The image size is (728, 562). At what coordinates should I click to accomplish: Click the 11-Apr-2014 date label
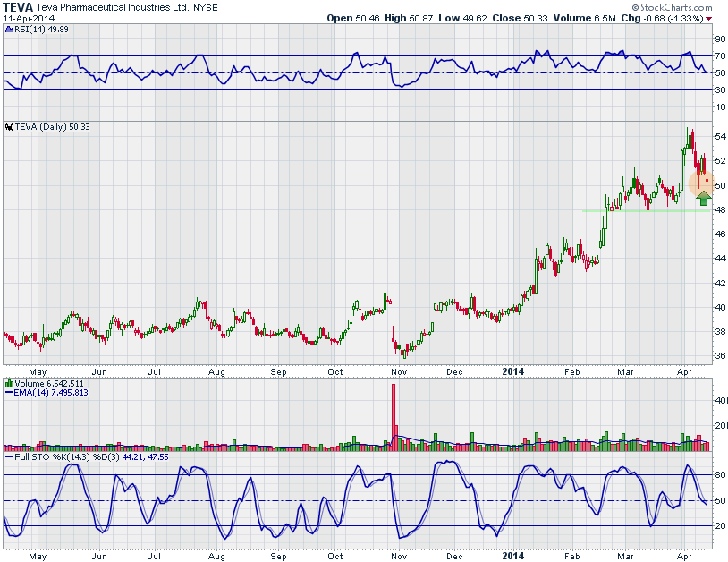click(28, 18)
